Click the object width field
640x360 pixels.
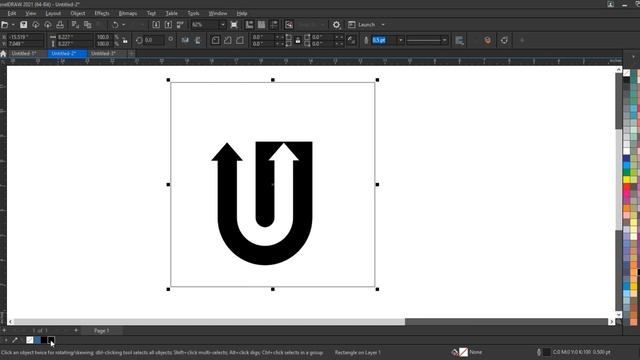coord(75,37)
